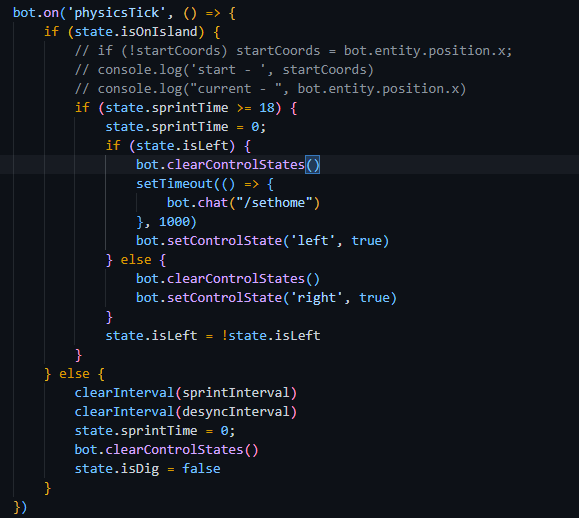Click the comment console.log("current - ") line
The width and height of the screenshot is (579, 518).
(270, 89)
